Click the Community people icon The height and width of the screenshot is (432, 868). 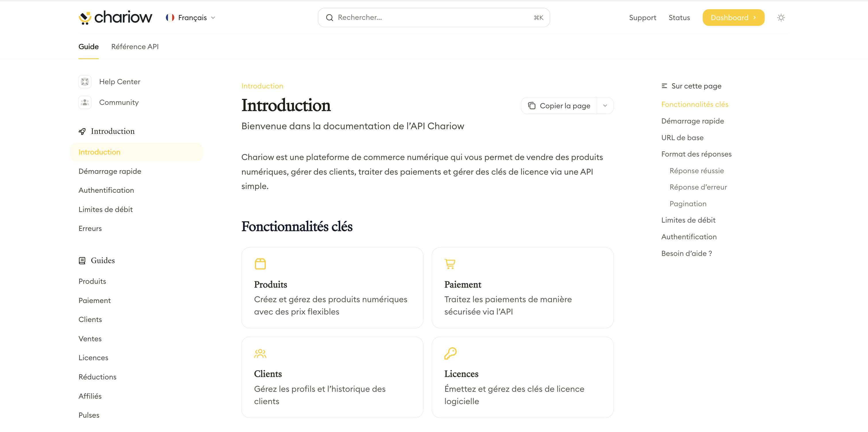pos(85,102)
